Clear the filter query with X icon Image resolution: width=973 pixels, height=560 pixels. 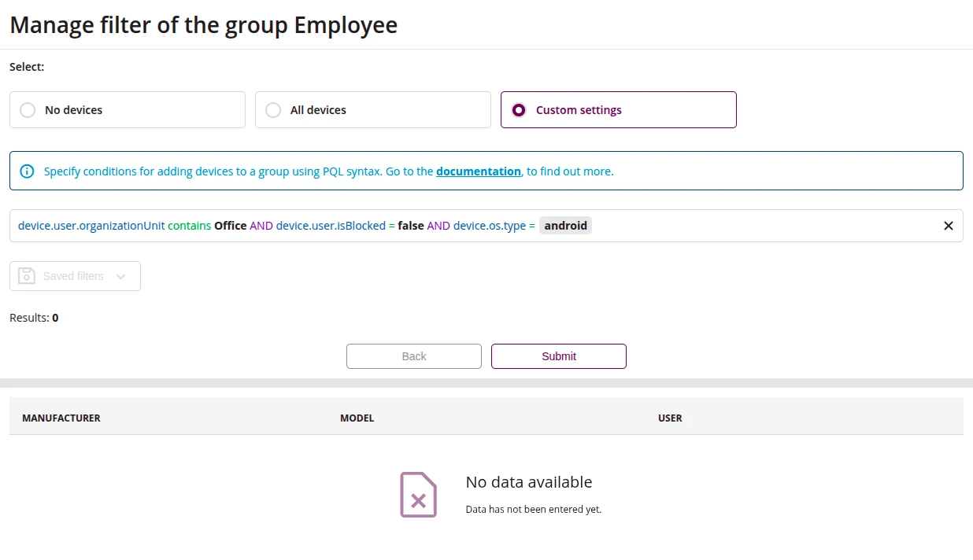[x=949, y=226]
